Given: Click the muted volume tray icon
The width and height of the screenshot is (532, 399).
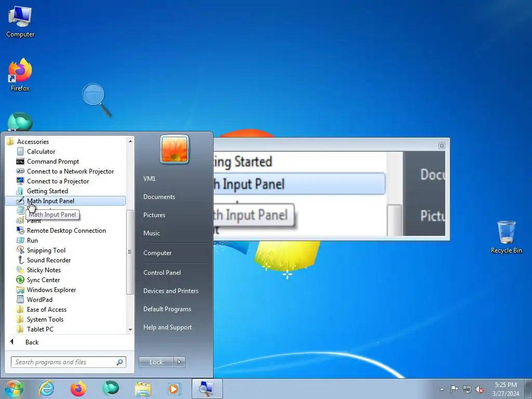Looking at the screenshot, I should coord(480,389).
